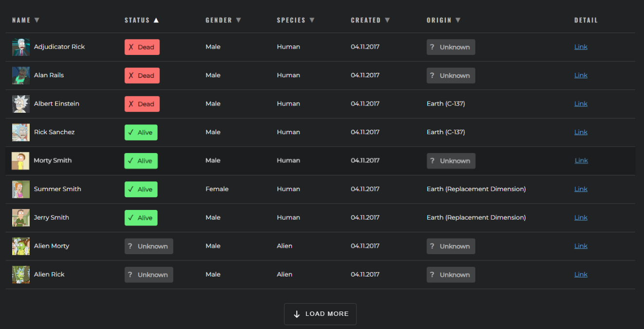Click Summer Smith's gender value Female
Screen dimensions: 644x329
(217, 189)
